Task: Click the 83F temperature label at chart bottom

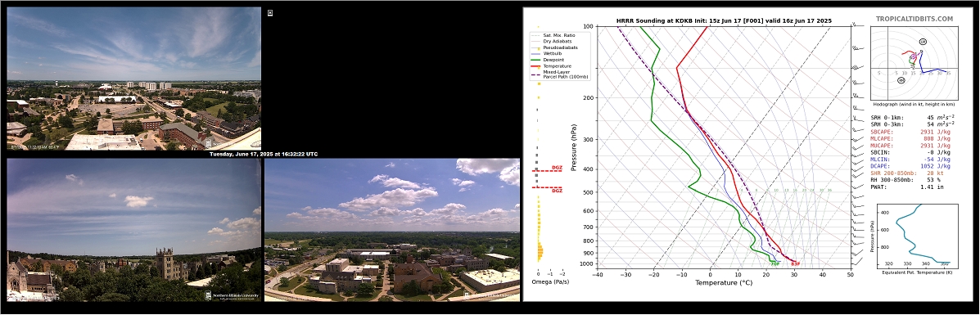Action: click(795, 263)
